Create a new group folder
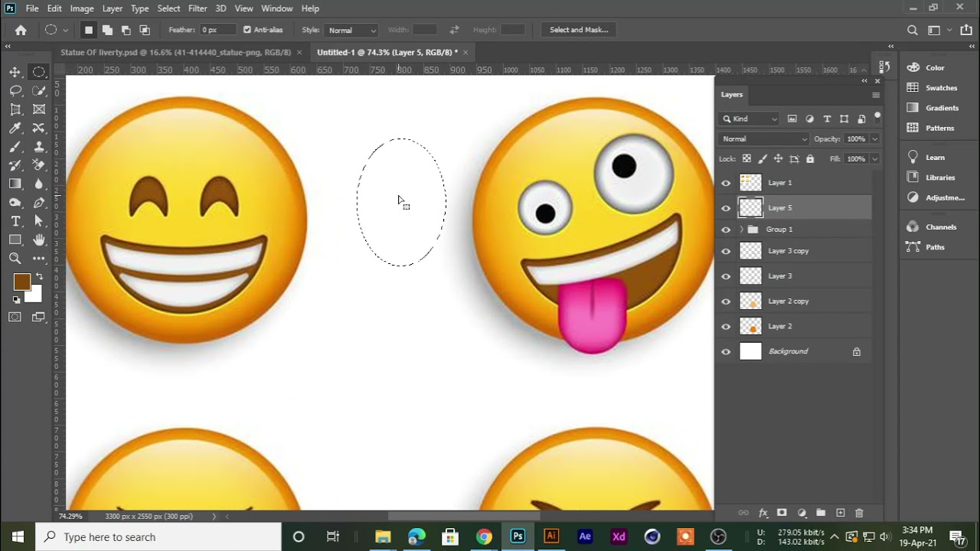Image resolution: width=980 pixels, height=551 pixels. tap(821, 513)
